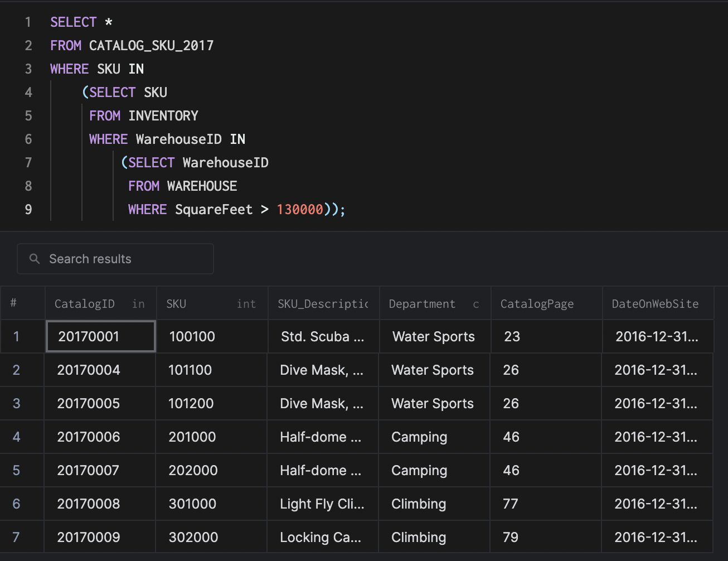Click the SKU column header

(176, 304)
